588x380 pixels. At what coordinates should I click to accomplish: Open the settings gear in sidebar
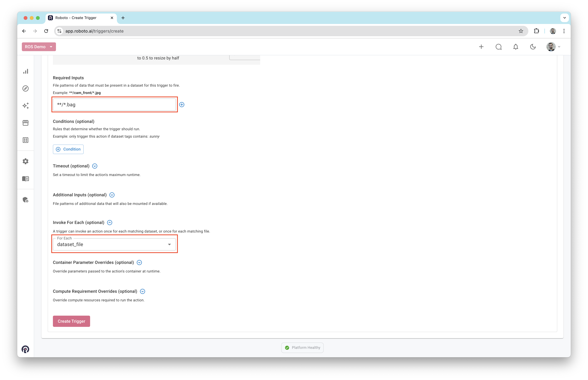pyautogui.click(x=26, y=161)
